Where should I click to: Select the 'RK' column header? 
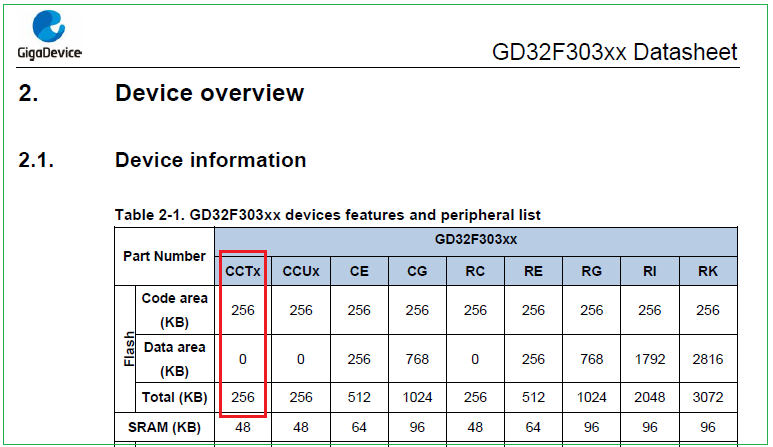click(708, 271)
